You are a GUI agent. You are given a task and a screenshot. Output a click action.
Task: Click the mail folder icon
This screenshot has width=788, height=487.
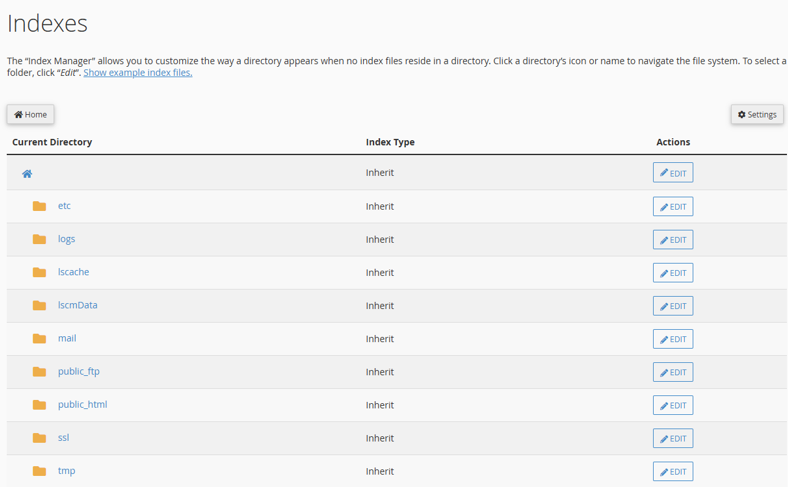click(39, 339)
